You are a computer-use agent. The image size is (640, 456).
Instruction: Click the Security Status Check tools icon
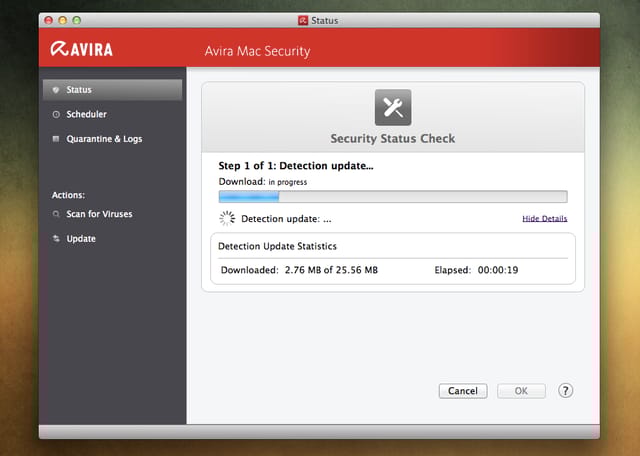(393, 107)
